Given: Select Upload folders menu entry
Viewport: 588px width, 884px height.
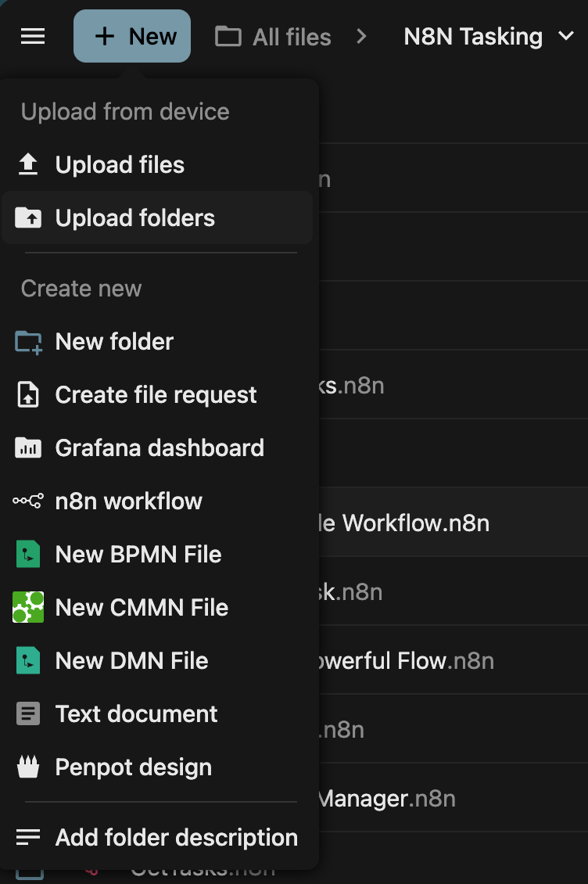Looking at the screenshot, I should 157,217.
